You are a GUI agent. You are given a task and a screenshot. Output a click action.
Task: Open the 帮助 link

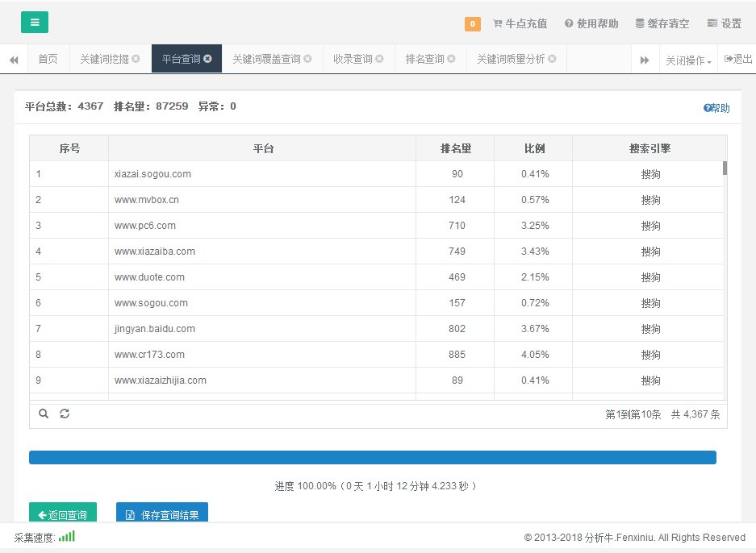pos(716,108)
